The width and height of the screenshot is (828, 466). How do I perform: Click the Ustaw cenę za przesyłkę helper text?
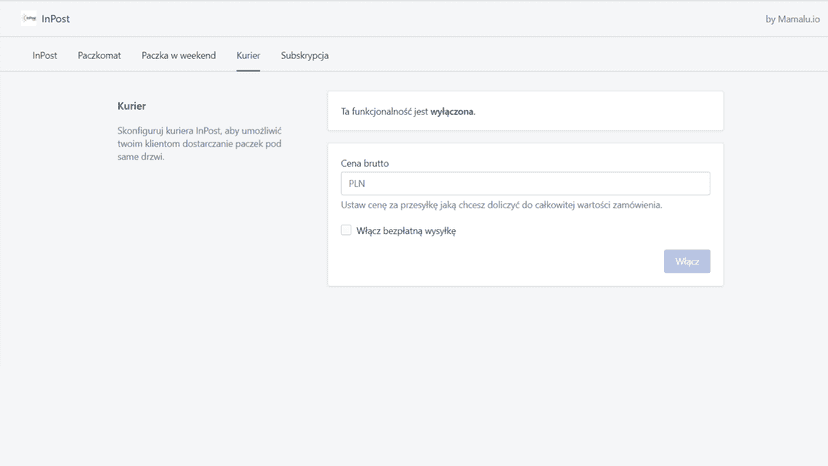tap(501, 205)
